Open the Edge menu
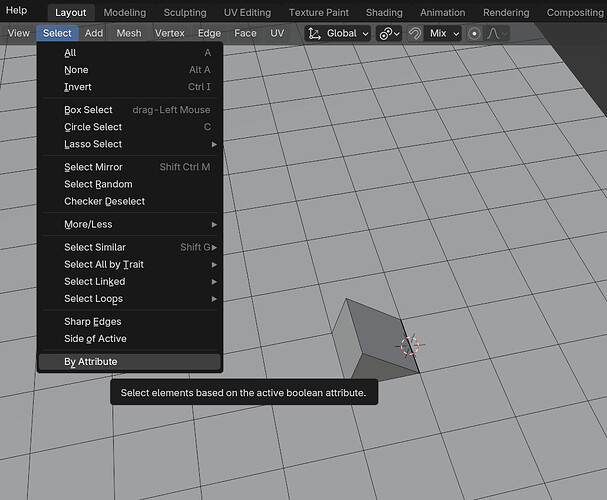Screen dimensions: 607x500 tap(209, 33)
